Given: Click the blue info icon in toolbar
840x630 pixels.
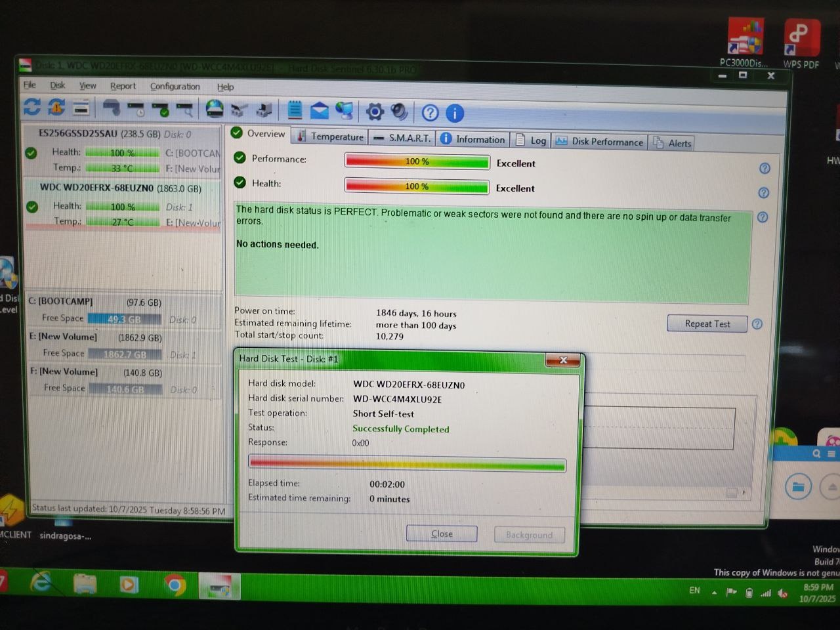Looking at the screenshot, I should point(455,114).
